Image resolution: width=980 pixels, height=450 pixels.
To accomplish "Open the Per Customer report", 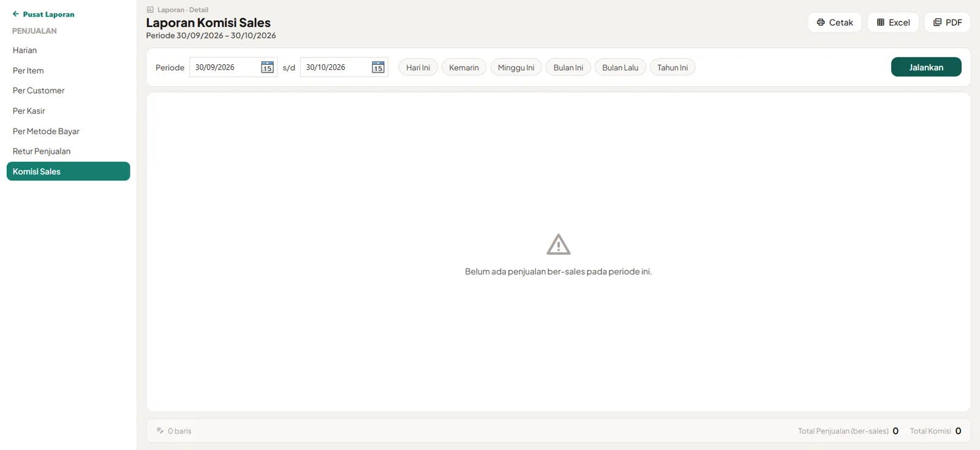I will click(x=68, y=91).
